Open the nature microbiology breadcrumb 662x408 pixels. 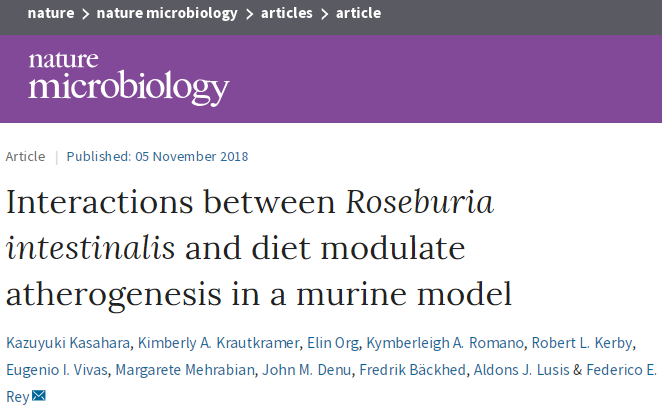167,13
